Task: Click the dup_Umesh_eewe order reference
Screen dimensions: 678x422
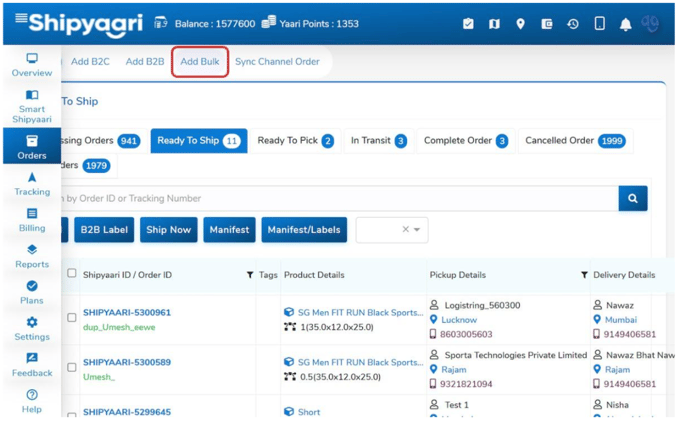Action: (x=119, y=327)
